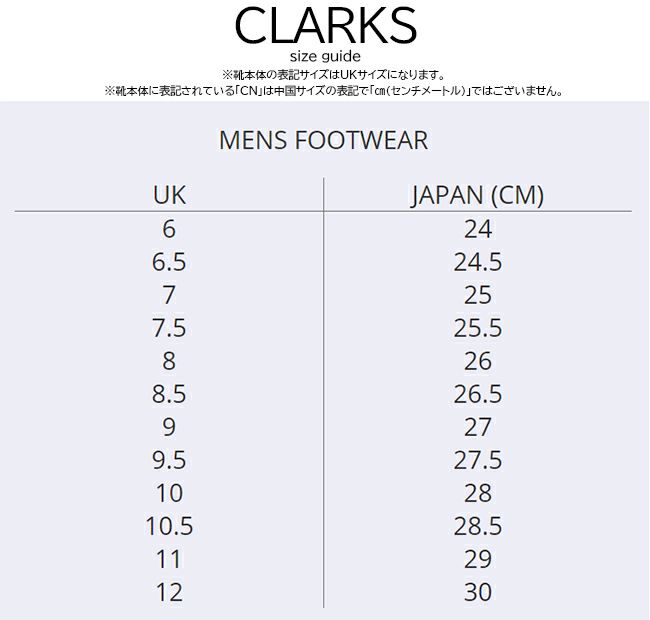650x620 pixels.
Task: Select UK size 6 in table
Action: pos(169,229)
